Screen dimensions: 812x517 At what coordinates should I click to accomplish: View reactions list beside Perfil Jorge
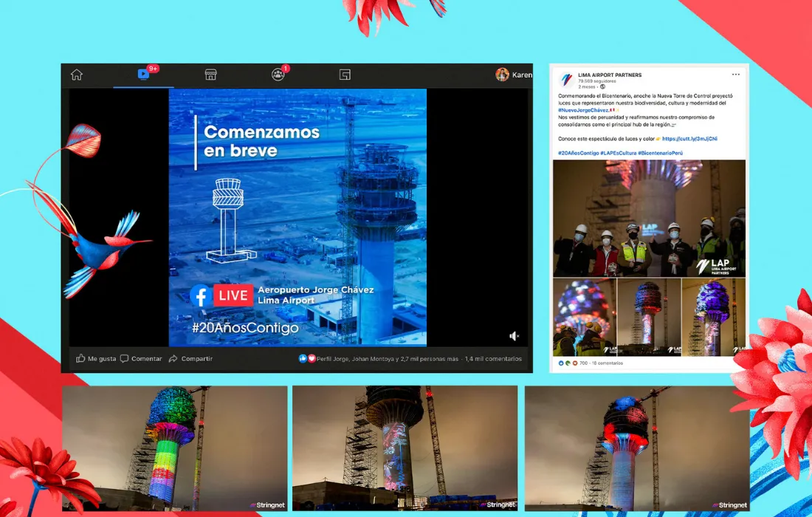pyautogui.click(x=306, y=359)
